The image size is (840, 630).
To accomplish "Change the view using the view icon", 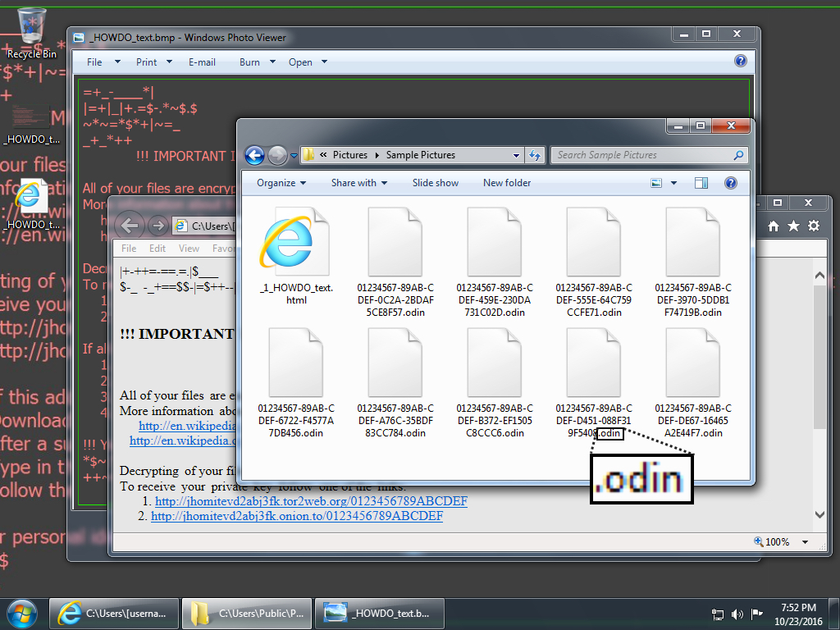I will tap(656, 183).
